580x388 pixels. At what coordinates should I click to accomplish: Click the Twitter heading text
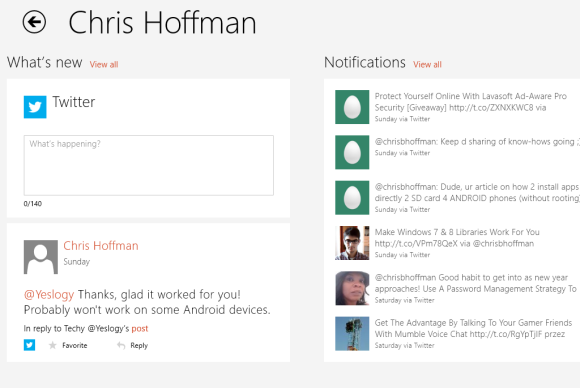[74, 102]
